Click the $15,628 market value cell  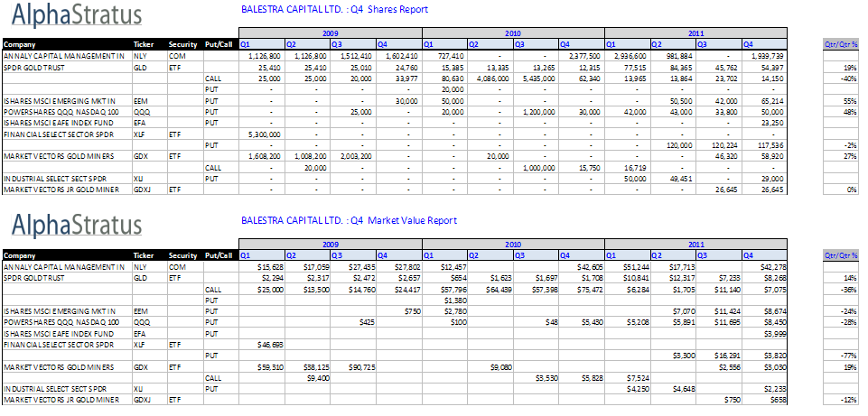click(263, 266)
